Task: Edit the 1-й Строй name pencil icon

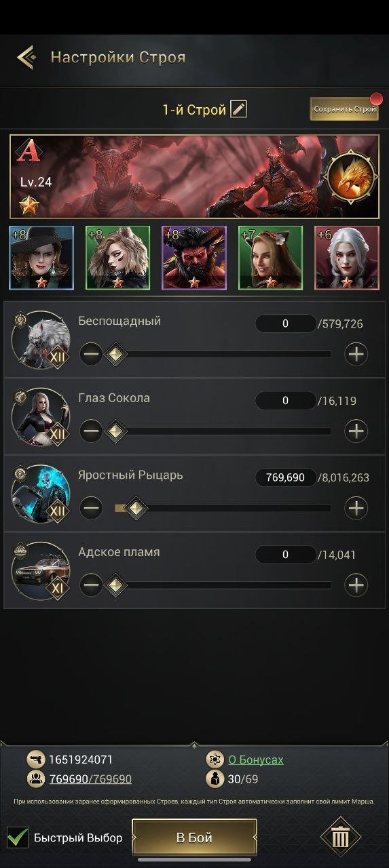Action: tap(238, 108)
